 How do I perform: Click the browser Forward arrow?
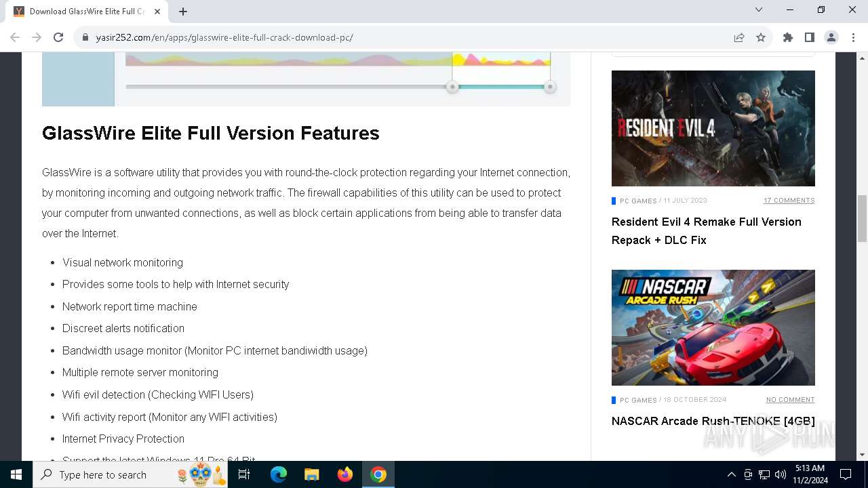coord(37,37)
